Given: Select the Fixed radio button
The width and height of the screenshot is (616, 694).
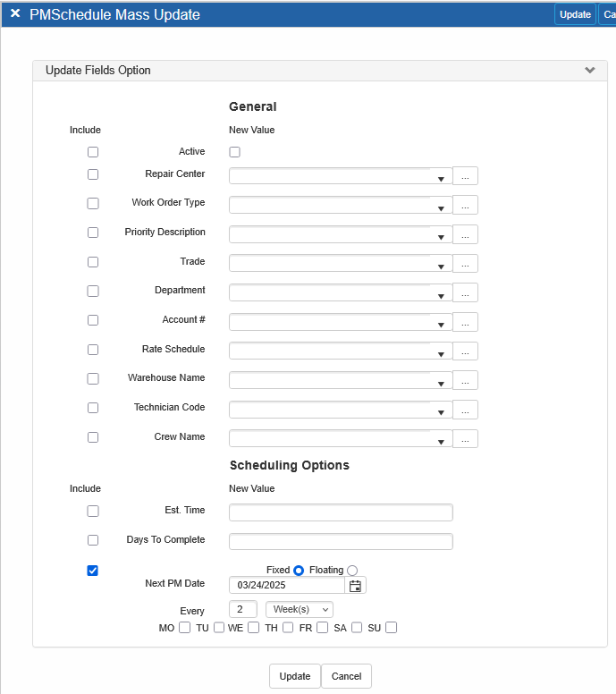Looking at the screenshot, I should pos(299,571).
